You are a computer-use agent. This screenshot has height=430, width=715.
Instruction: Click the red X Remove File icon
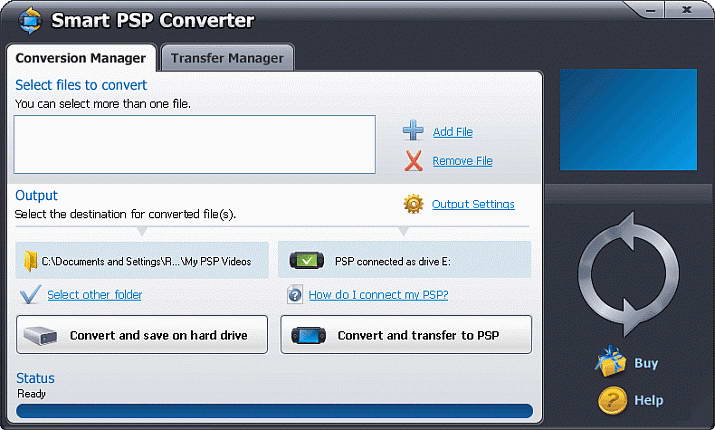pyautogui.click(x=414, y=161)
